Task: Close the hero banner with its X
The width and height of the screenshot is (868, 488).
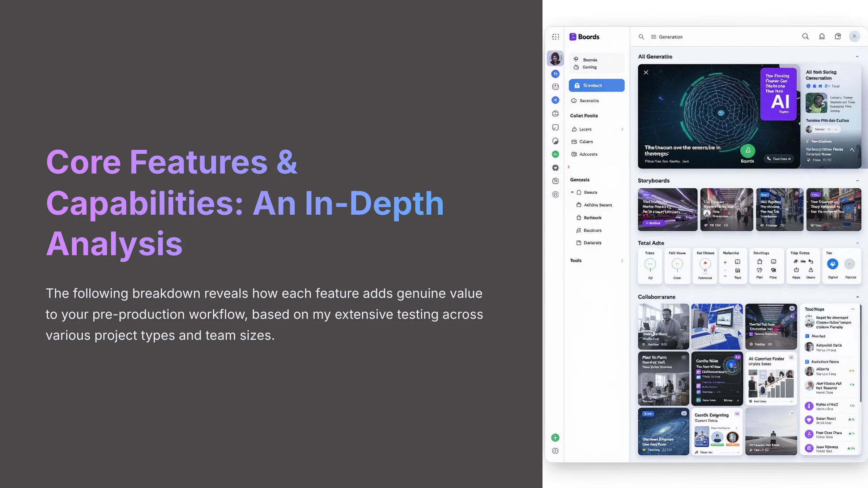Action: coord(646,72)
